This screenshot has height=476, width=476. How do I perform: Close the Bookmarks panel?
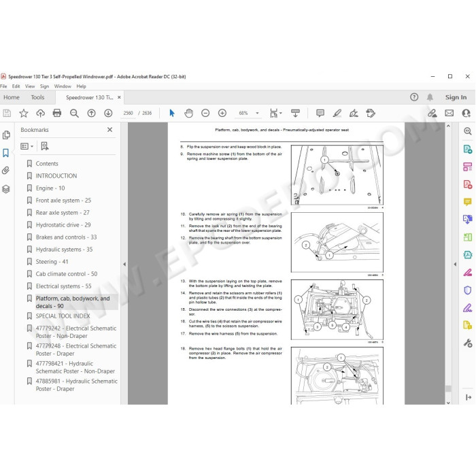109,130
